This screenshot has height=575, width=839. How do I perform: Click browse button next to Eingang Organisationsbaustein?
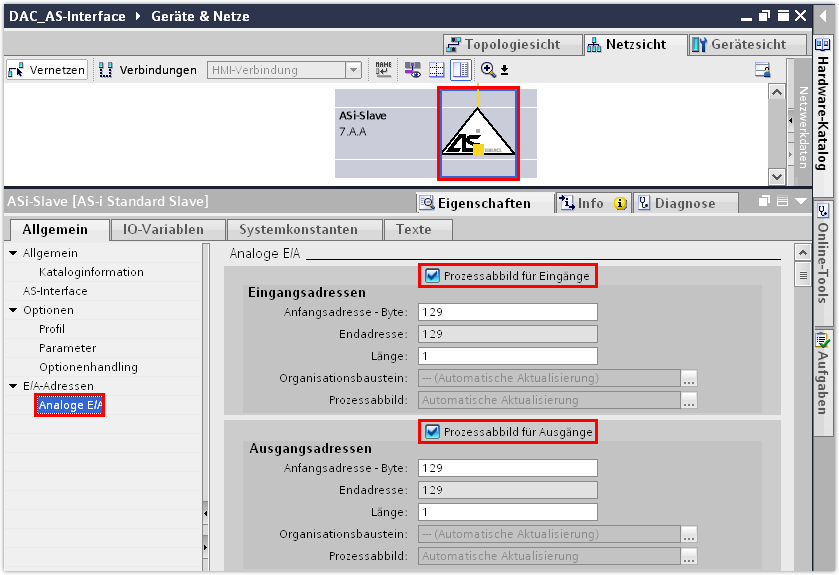689,379
